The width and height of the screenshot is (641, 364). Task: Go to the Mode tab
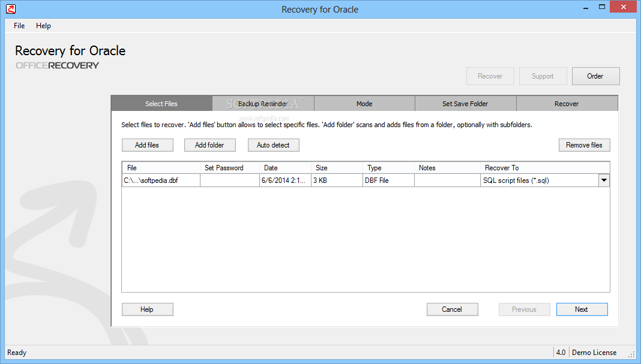coord(364,104)
